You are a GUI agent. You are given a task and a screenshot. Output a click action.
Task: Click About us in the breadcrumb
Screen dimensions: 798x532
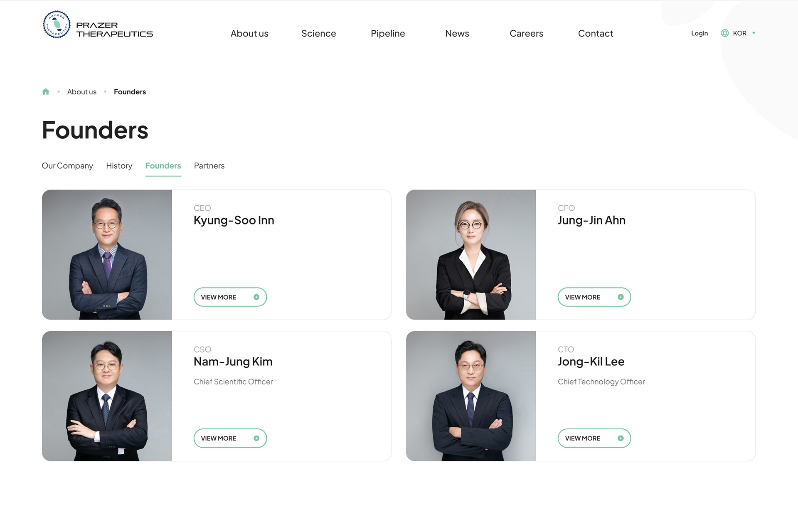(x=82, y=92)
